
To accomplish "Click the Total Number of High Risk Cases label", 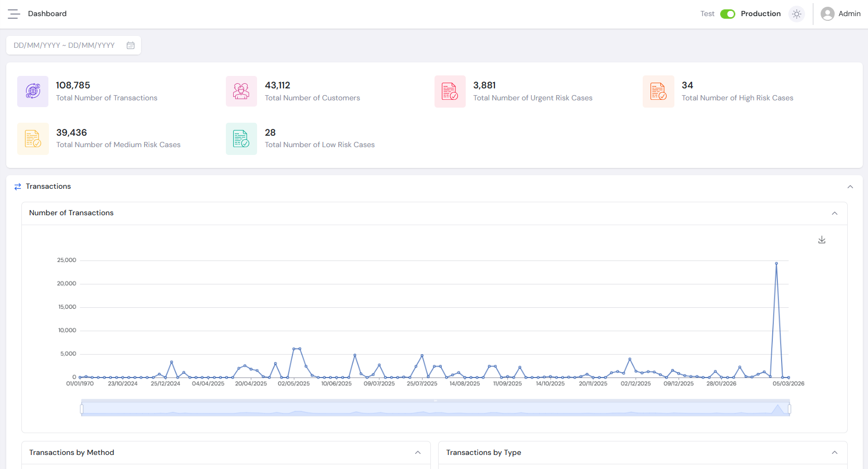I will (x=737, y=98).
